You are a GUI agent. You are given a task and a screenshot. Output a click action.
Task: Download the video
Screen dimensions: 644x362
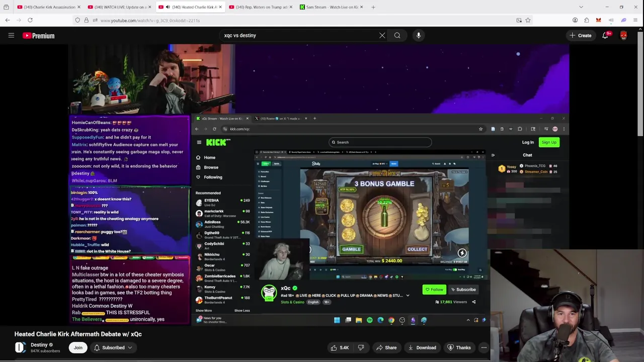coord(422,347)
